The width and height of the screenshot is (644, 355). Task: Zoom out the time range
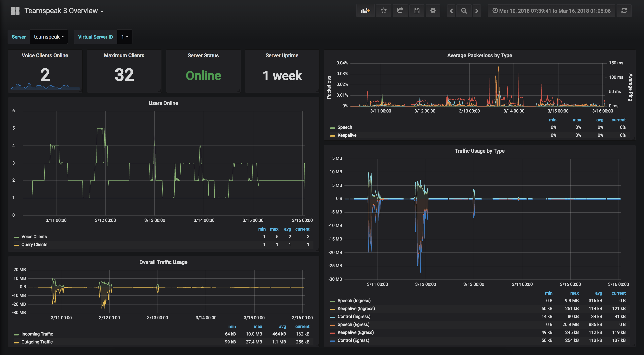[464, 11]
